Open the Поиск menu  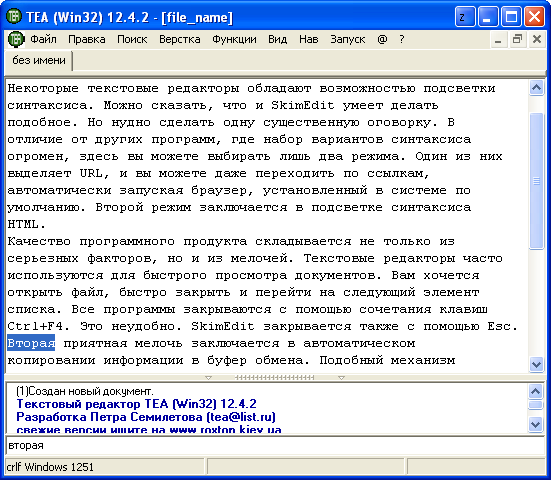[132, 39]
